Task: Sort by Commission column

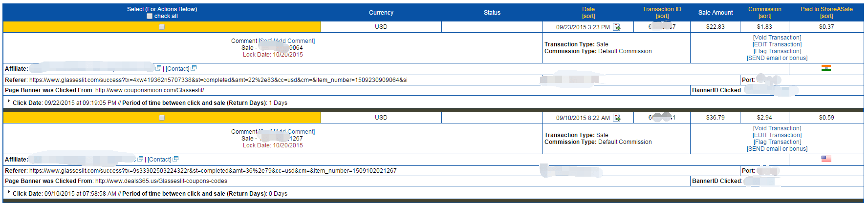Action: [764, 16]
